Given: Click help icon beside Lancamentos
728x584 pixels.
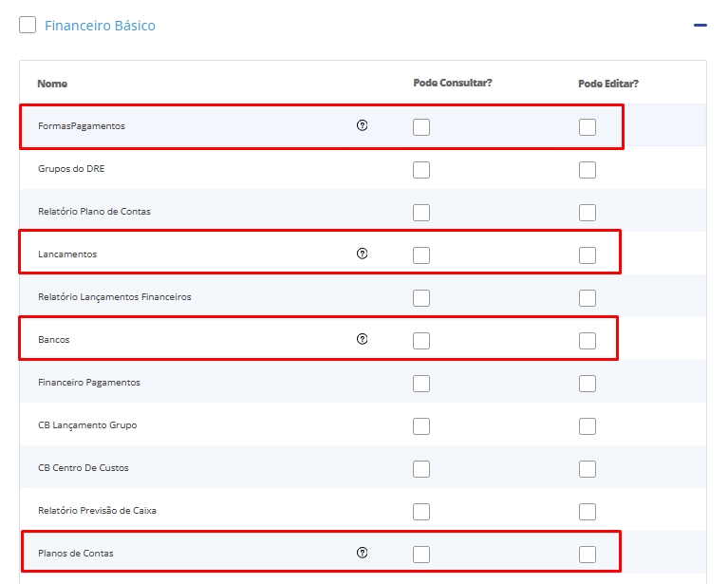Looking at the screenshot, I should (x=362, y=254).
